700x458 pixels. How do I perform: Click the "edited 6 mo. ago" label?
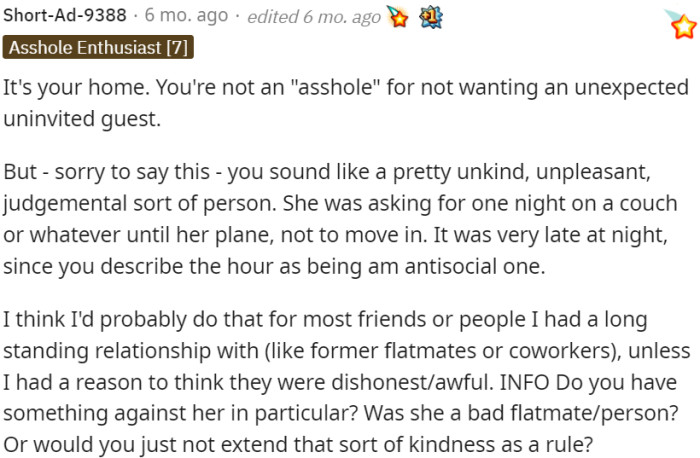pos(314,18)
